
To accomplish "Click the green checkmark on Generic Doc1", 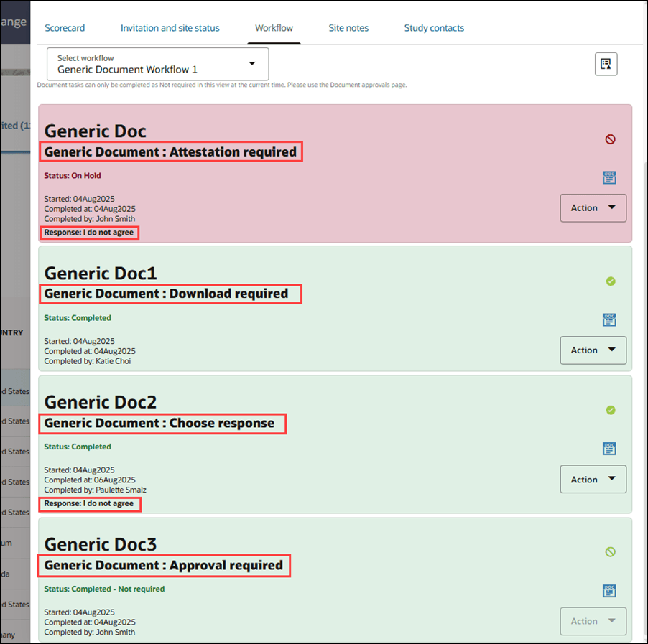I will (x=611, y=281).
